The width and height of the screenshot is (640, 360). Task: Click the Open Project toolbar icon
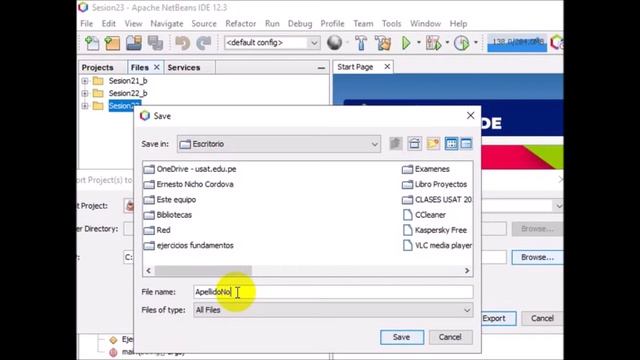[x=134, y=43]
